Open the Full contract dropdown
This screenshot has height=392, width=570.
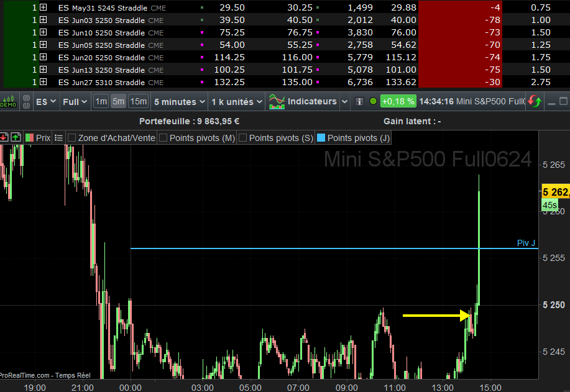point(75,102)
